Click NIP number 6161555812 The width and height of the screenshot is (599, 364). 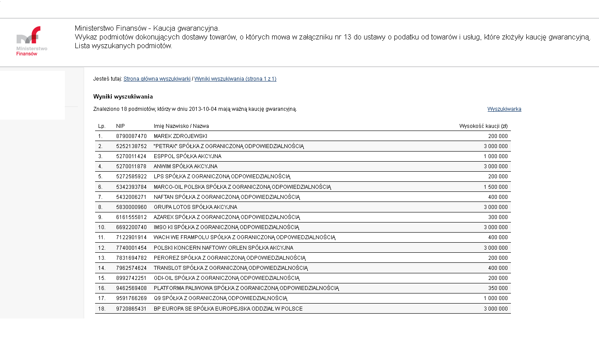pyautogui.click(x=131, y=217)
